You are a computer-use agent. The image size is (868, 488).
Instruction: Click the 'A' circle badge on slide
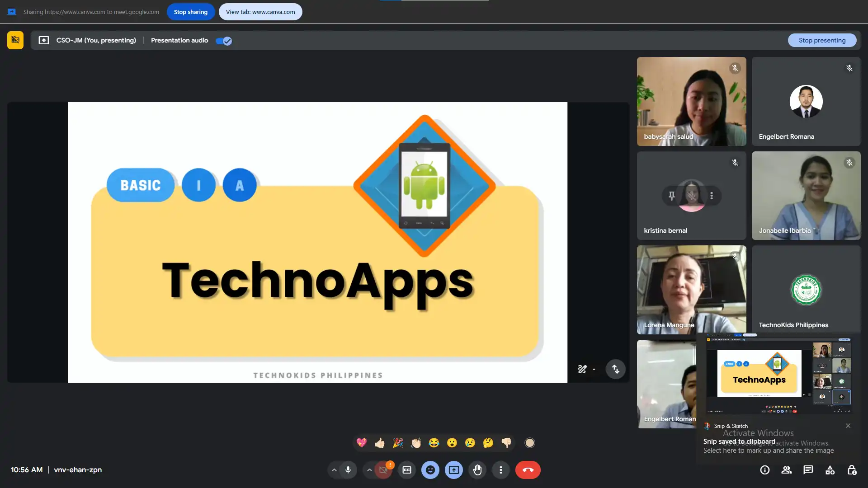(x=240, y=185)
